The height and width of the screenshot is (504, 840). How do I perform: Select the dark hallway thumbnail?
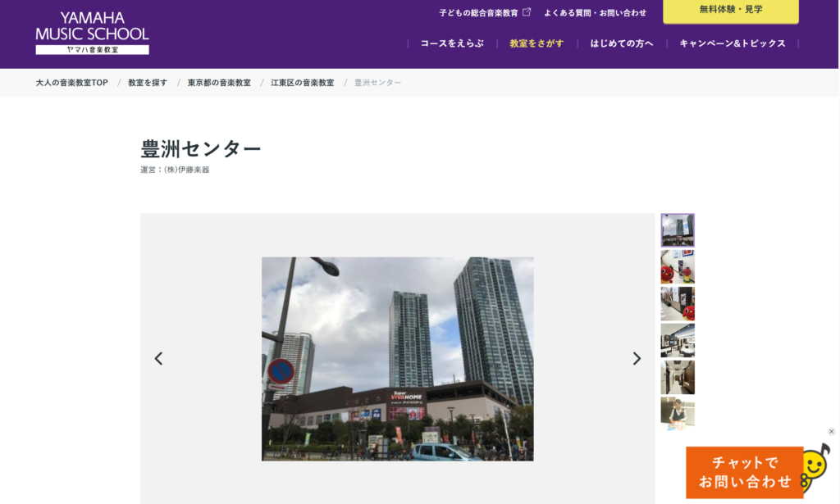click(678, 377)
